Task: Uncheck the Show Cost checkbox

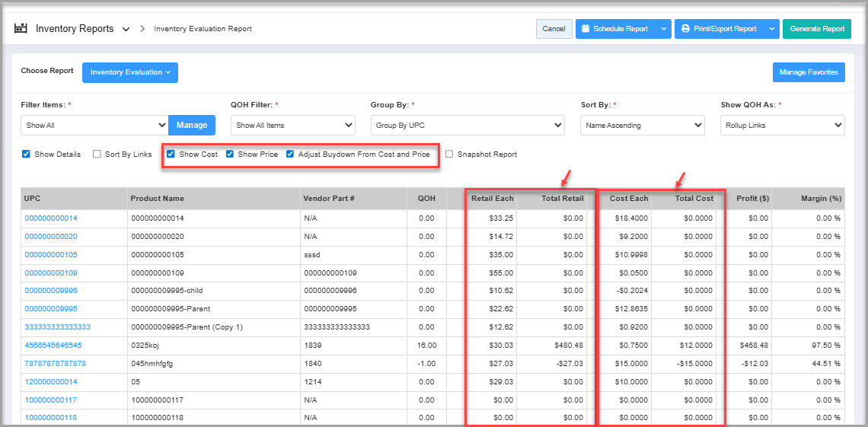Action: click(x=171, y=155)
